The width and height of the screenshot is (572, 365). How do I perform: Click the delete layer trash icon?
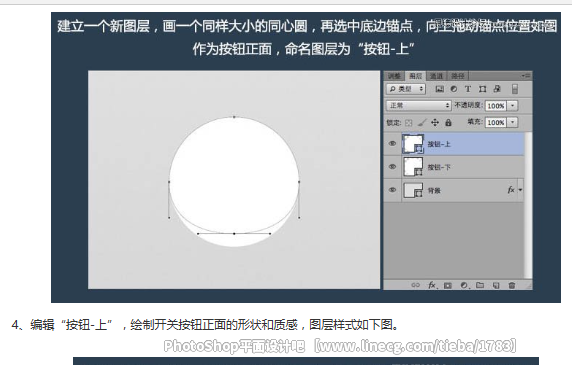point(512,285)
